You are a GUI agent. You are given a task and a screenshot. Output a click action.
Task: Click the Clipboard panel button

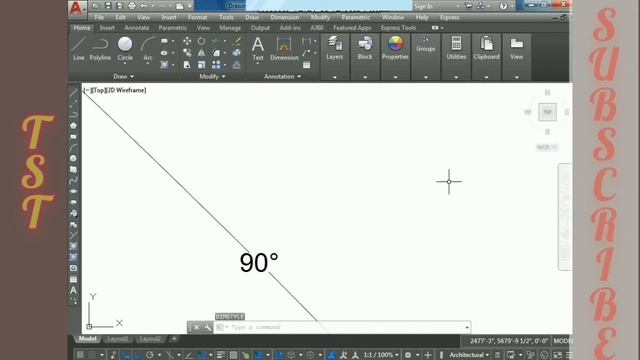click(x=486, y=48)
